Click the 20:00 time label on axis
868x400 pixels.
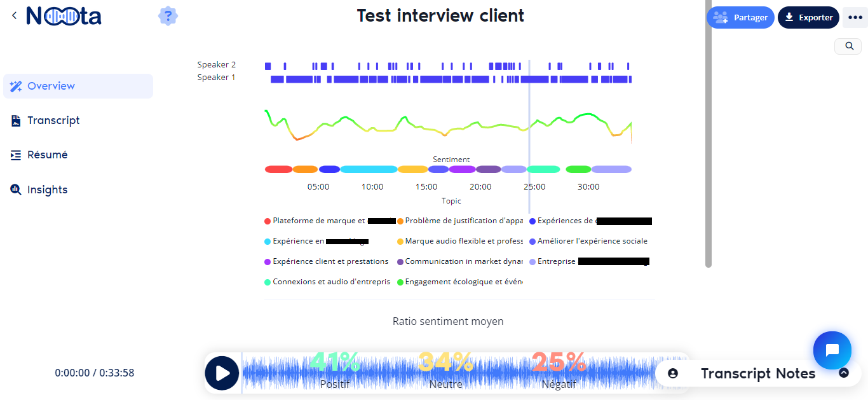pyautogui.click(x=480, y=187)
